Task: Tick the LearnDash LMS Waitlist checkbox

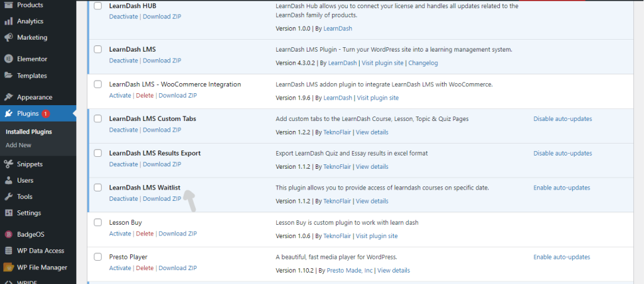Action: click(97, 188)
